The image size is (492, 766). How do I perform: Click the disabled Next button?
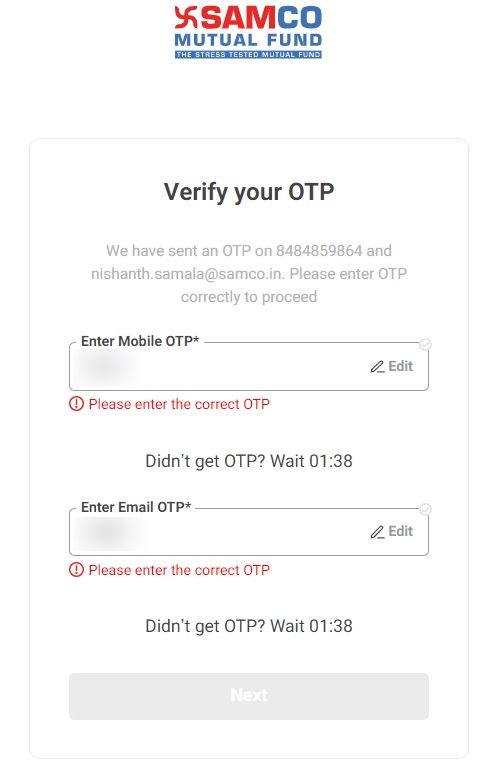pos(249,696)
